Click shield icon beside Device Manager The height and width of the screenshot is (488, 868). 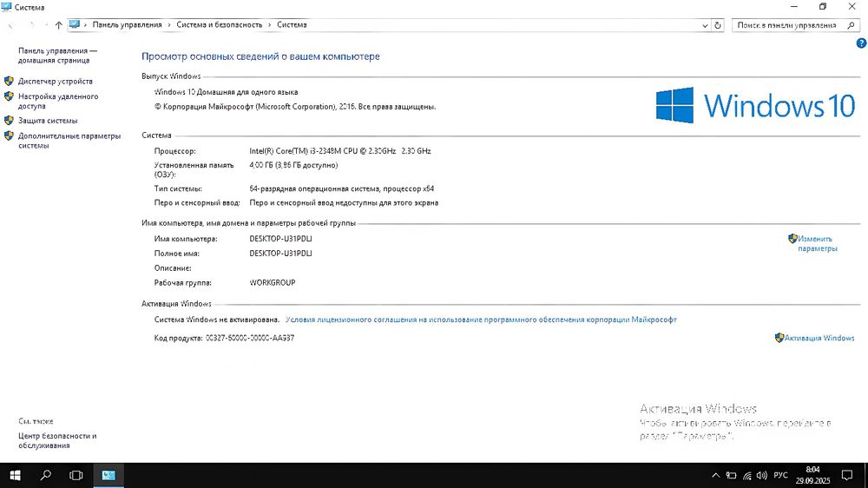tap(9, 81)
